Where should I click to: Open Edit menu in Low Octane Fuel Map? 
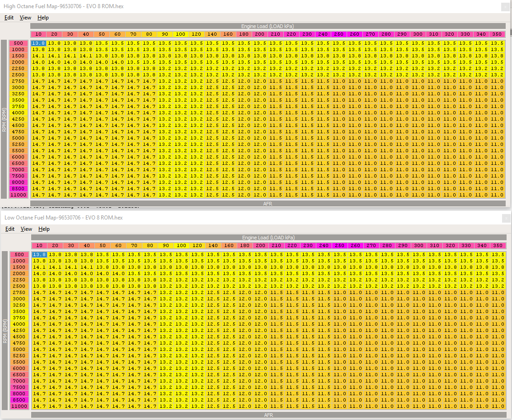point(9,229)
